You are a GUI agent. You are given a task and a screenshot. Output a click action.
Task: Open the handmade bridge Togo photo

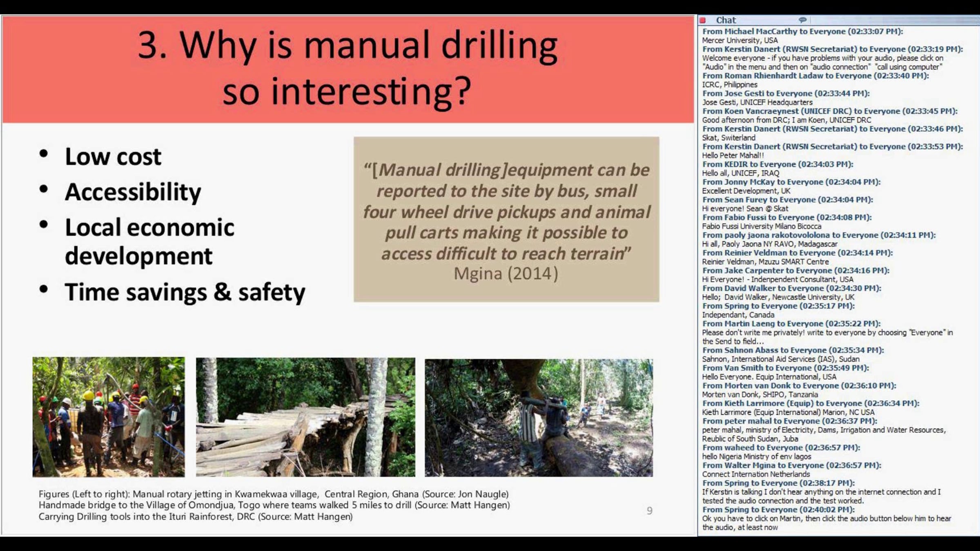(305, 417)
